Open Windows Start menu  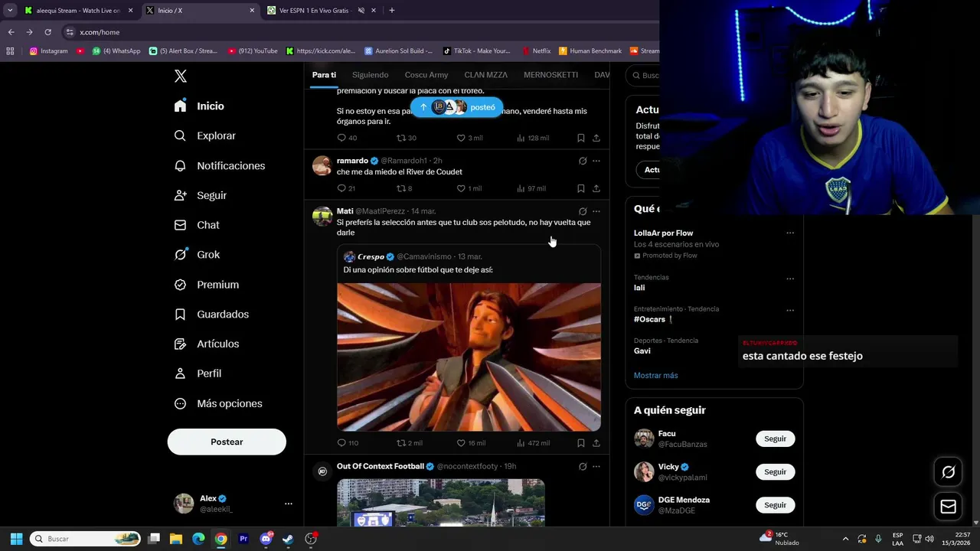tap(16, 539)
